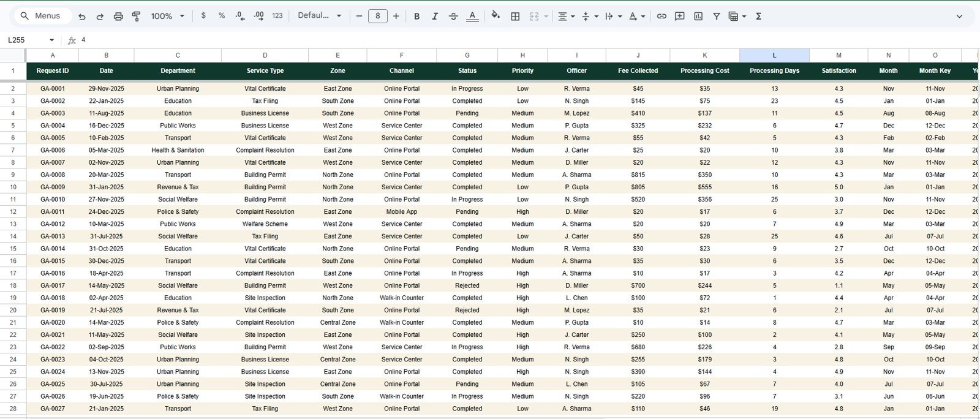Click the merge cells icon

(534, 17)
